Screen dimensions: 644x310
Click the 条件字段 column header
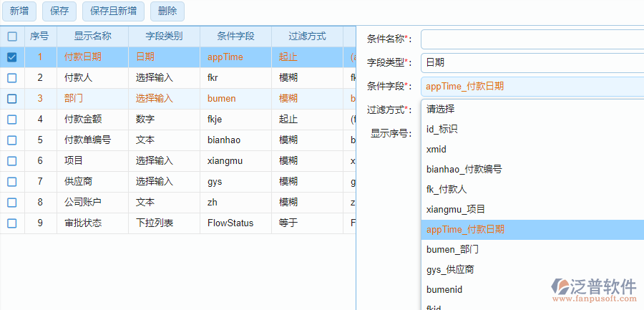tap(235, 37)
